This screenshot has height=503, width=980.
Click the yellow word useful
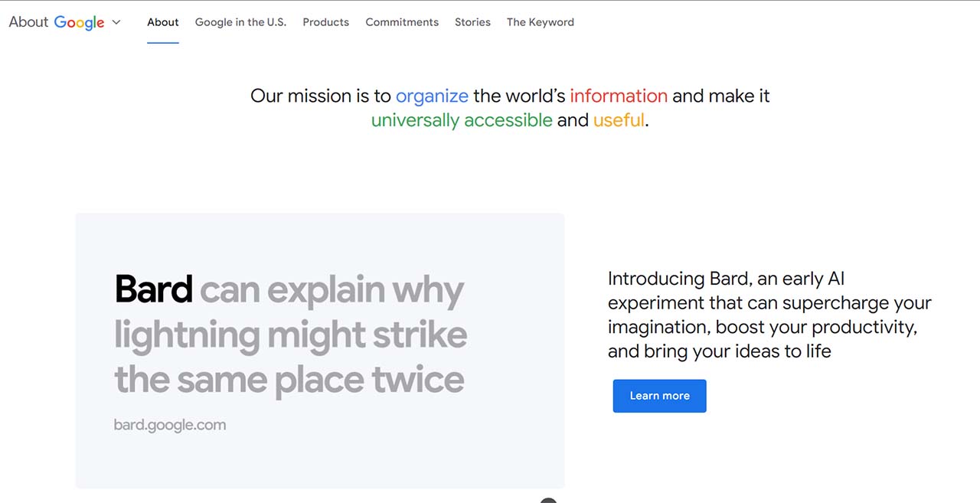619,120
